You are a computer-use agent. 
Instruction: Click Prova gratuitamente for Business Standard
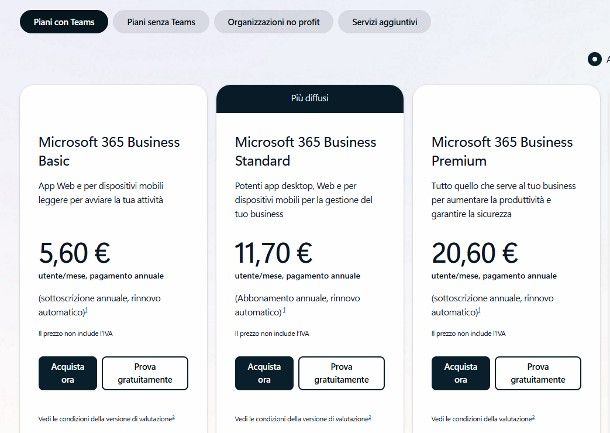point(341,373)
